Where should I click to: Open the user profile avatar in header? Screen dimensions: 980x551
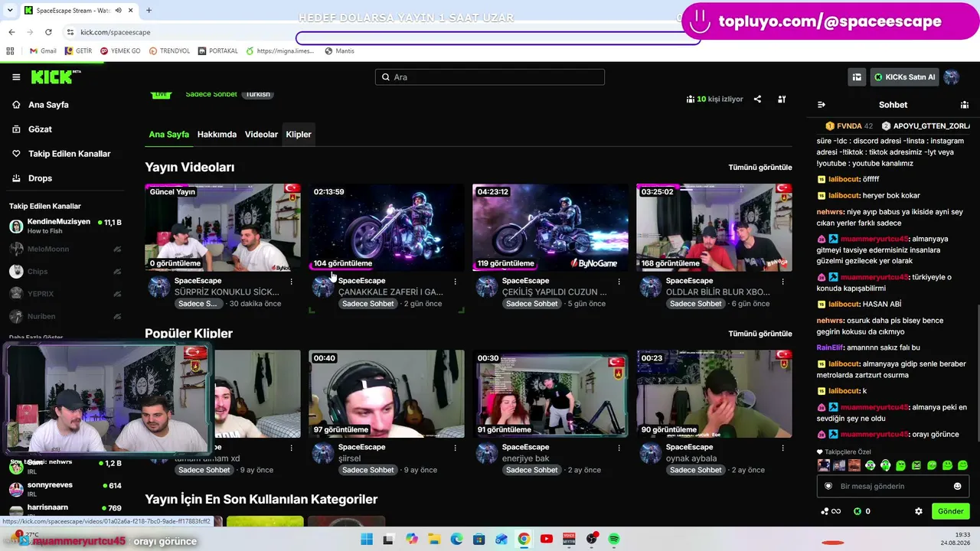tap(952, 77)
